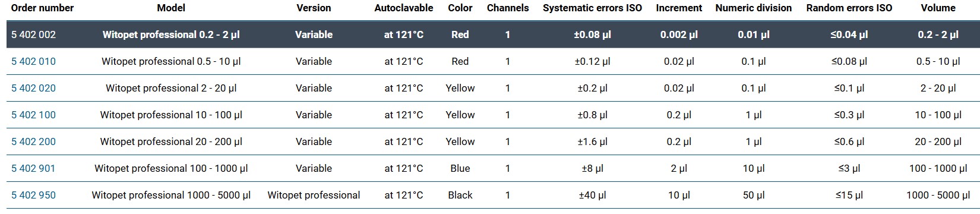Click the Color column header
This screenshot has width=980, height=214.
point(460,8)
